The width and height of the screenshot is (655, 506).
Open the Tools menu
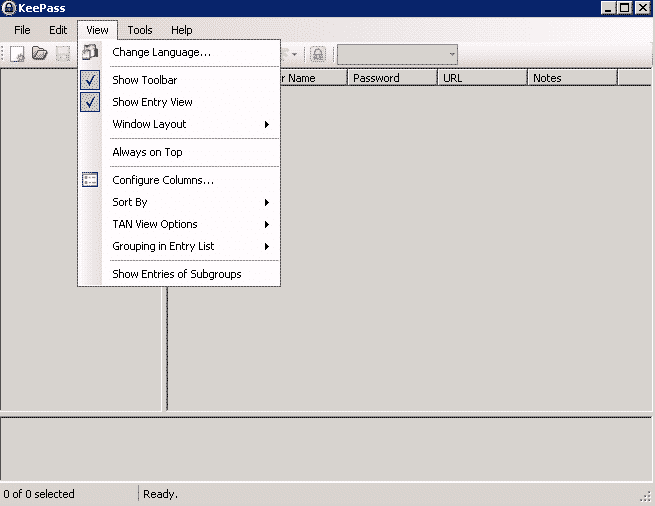pos(140,30)
